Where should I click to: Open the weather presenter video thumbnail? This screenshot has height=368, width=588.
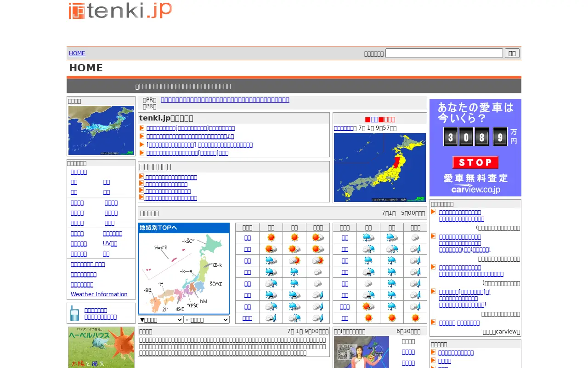click(362, 352)
